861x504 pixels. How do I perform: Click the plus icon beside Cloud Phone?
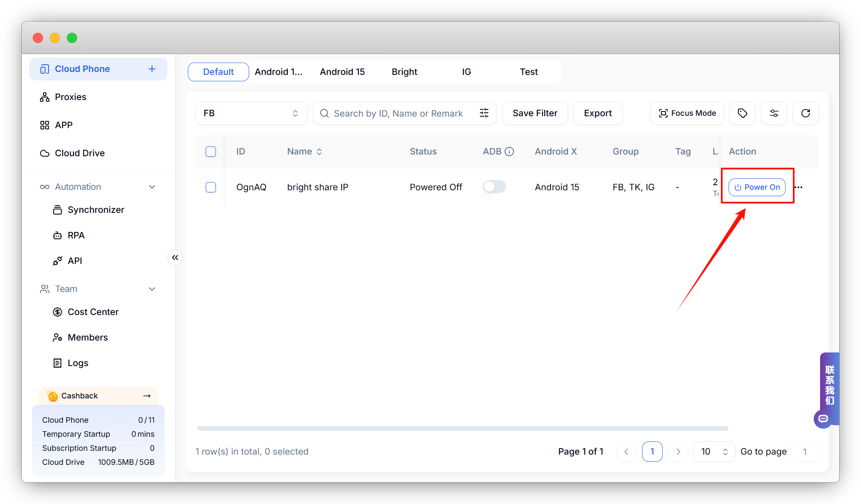click(x=152, y=69)
